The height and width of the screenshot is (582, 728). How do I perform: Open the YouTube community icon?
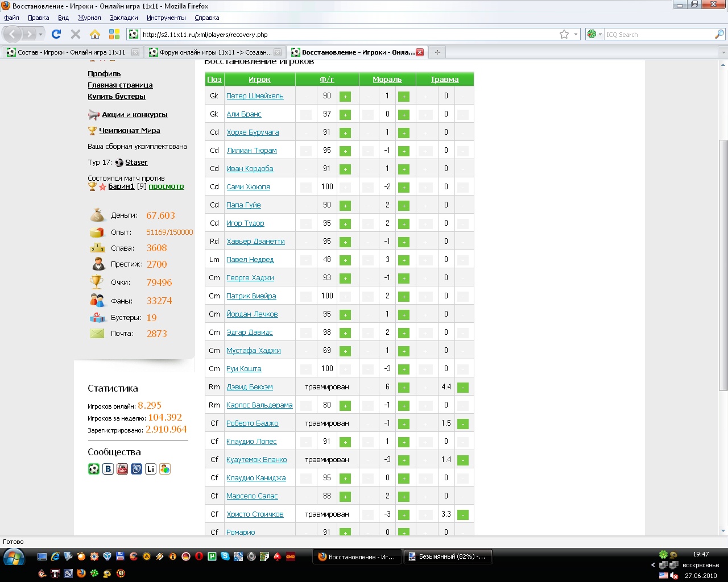[122, 469]
